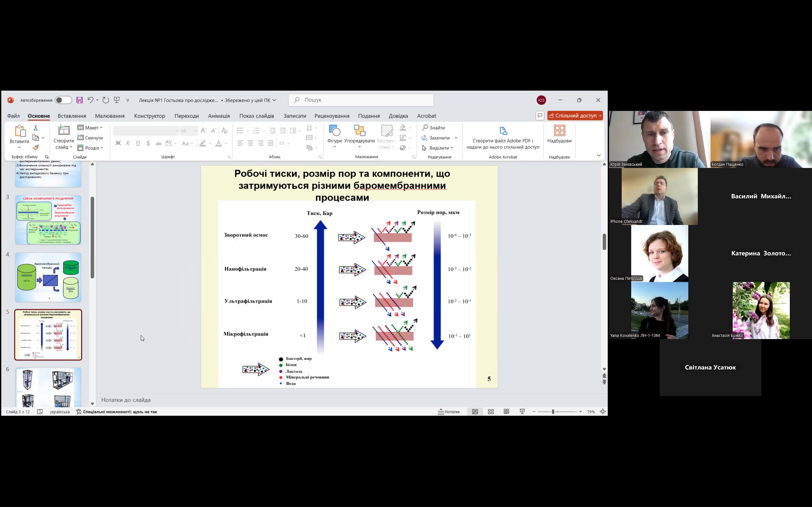812x507 pixels.
Task: Click the Знайти find button
Action: [x=434, y=128]
